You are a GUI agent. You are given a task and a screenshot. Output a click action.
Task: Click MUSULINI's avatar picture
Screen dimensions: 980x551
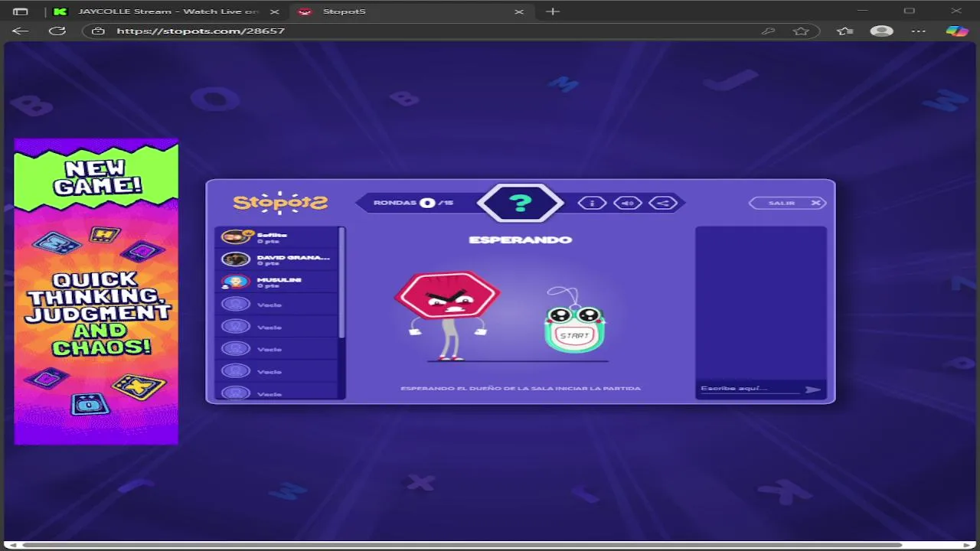coord(236,282)
